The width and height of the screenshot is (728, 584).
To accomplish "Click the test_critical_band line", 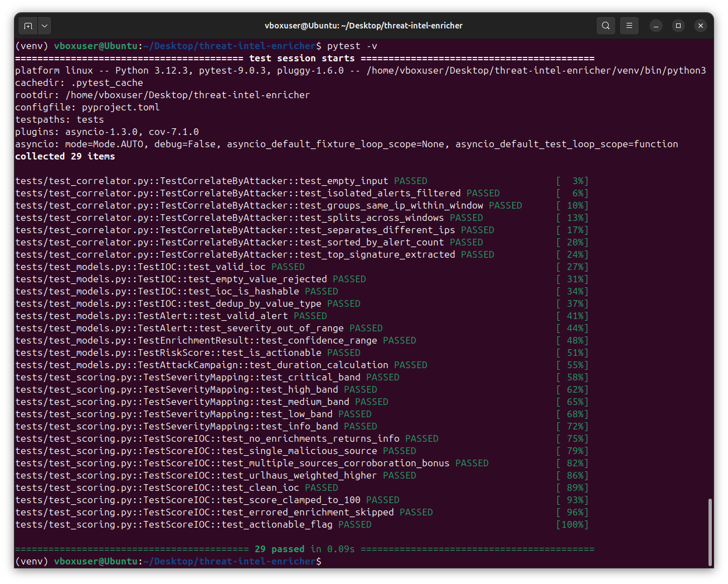I will point(302,377).
